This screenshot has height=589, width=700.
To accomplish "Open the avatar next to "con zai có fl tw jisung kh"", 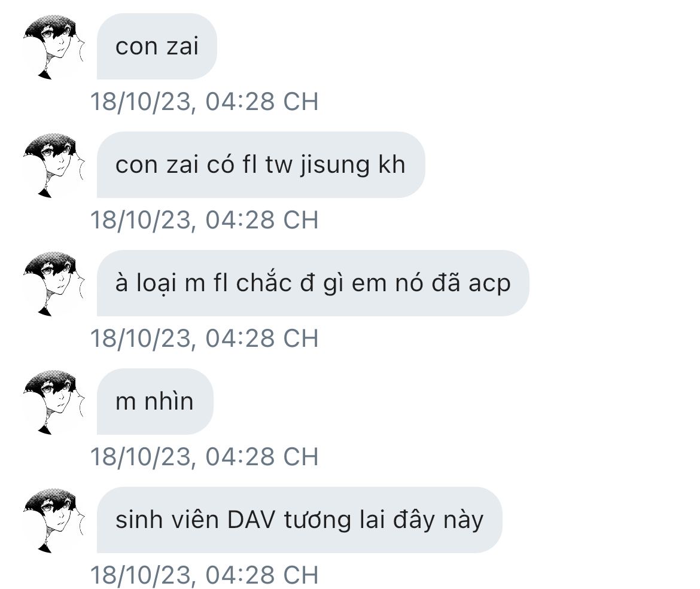I will 54,165.
